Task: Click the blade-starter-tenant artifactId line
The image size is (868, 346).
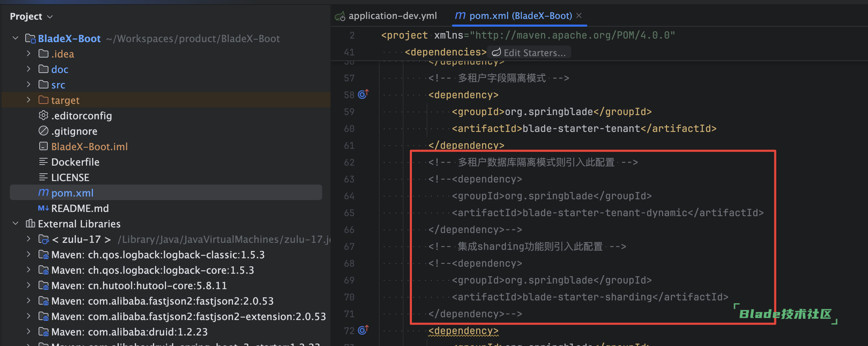Action: 584,128
